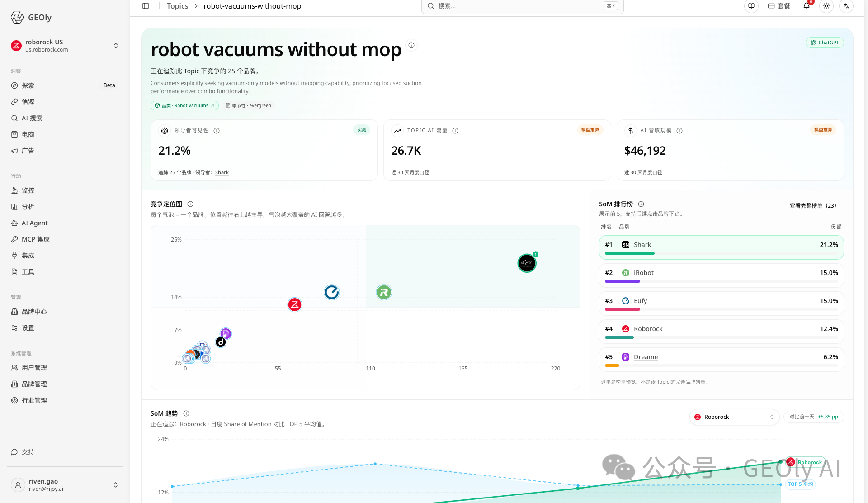This screenshot has width=868, height=503.
Task: Open 工具 in the sidebar
Action: click(x=65, y=272)
